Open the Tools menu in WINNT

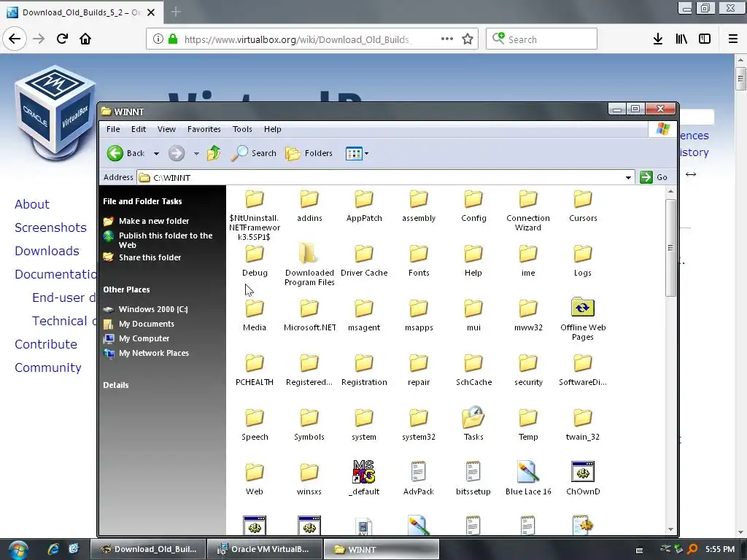[242, 129]
